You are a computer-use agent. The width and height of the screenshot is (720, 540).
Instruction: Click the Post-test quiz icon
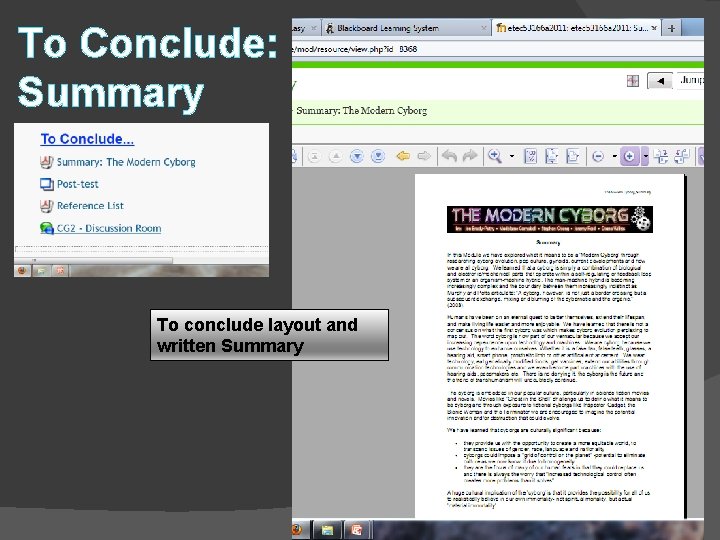[x=46, y=184]
